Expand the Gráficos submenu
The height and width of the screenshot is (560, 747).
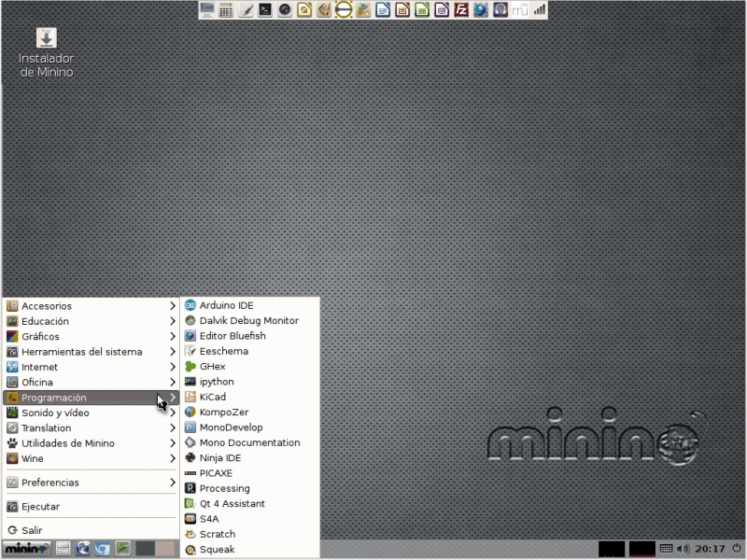coord(91,336)
